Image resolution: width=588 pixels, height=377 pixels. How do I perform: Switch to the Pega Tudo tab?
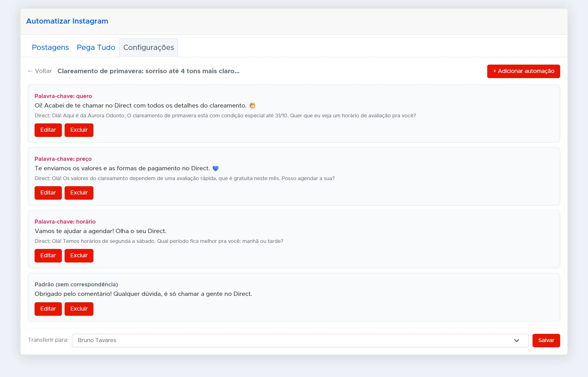tap(96, 47)
